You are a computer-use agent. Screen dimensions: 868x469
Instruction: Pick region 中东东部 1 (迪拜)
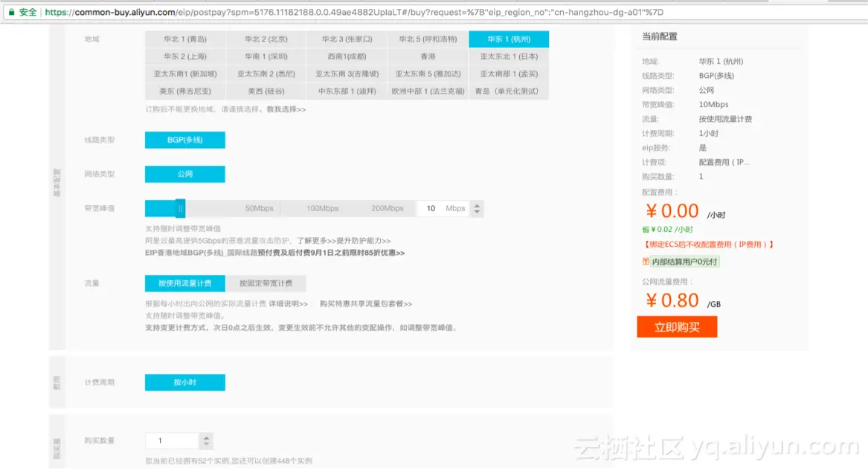347,91
